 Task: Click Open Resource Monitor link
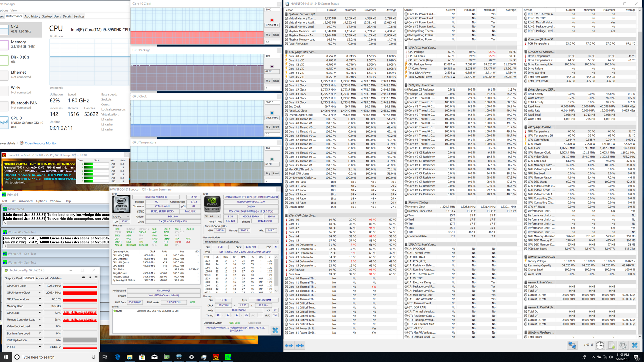tap(41, 143)
